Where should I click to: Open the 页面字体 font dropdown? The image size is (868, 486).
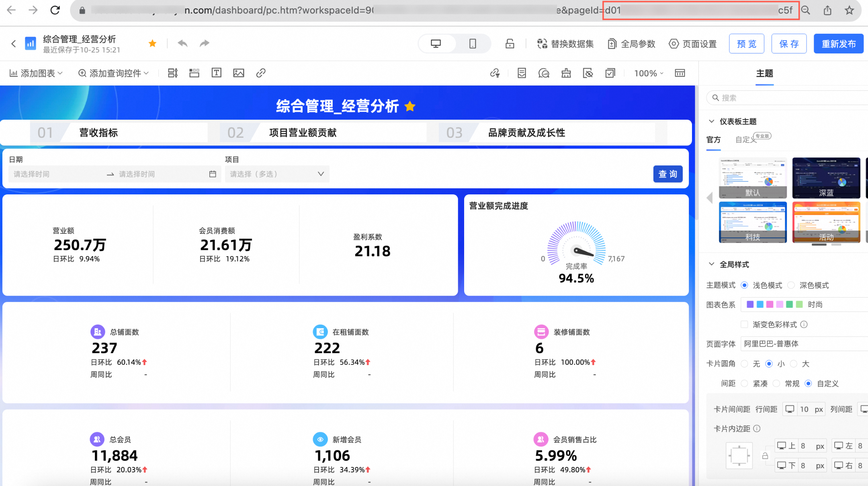pos(804,344)
